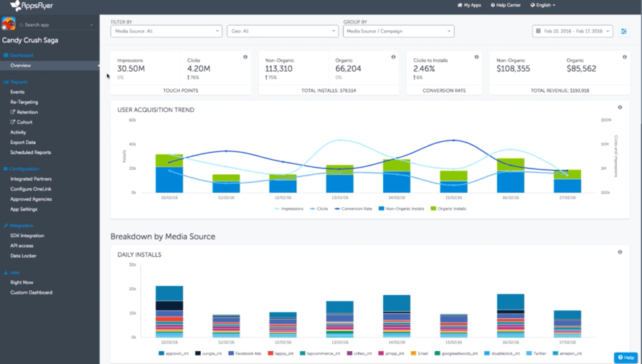Toggle amazon_int legend entry
The image size is (642, 364).
click(x=567, y=353)
